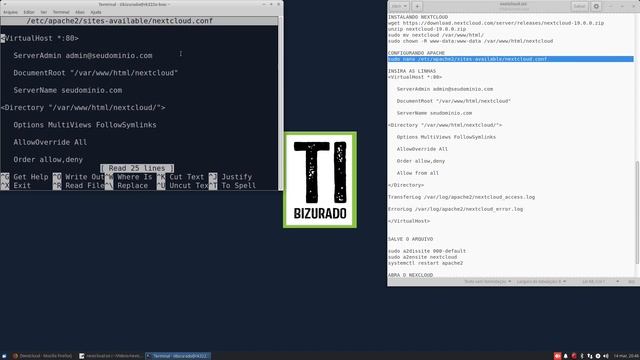Open the Ver menu in Terminal

43,12
